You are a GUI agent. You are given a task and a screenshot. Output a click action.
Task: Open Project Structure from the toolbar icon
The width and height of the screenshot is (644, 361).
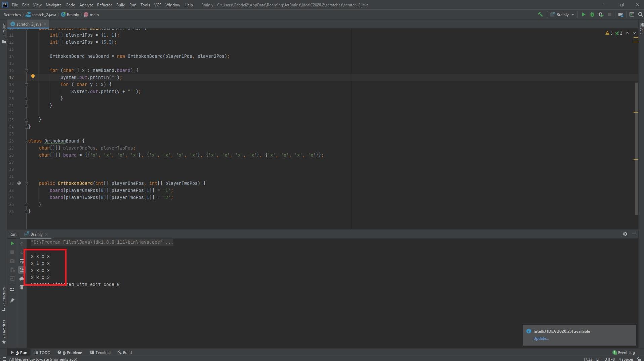[620, 14]
